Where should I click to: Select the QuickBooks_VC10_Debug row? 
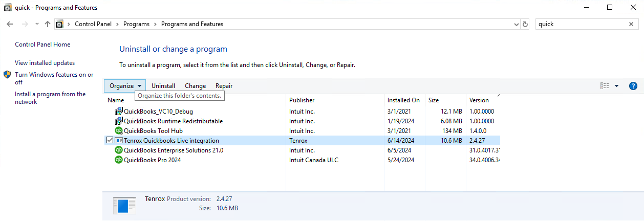click(x=302, y=111)
